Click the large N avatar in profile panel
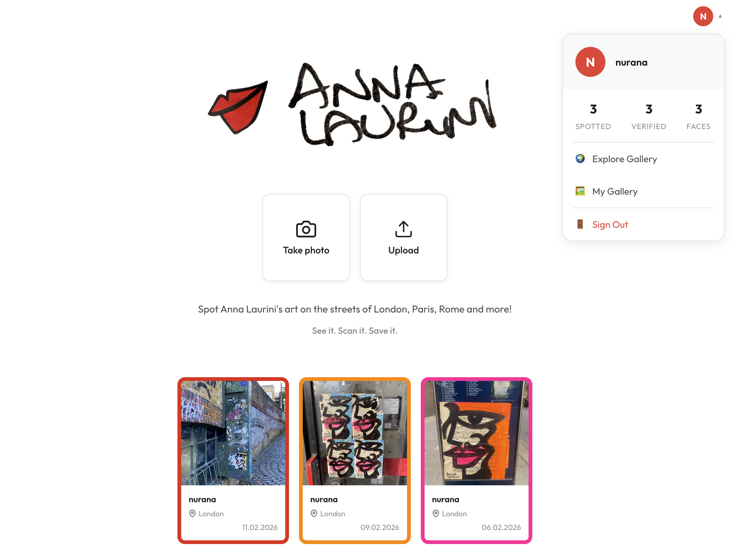The height and width of the screenshot is (560, 751). 590,62
